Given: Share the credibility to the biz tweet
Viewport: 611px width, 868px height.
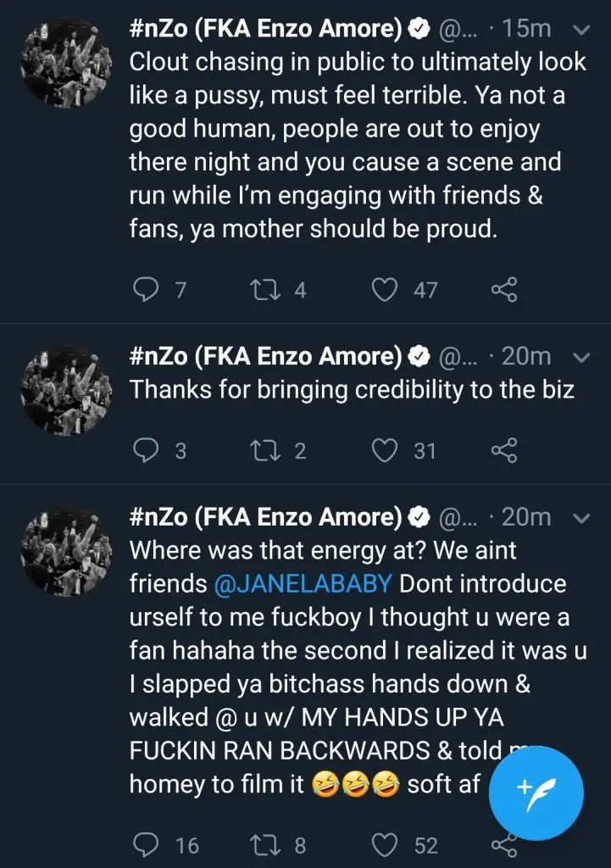Looking at the screenshot, I should pos(504,450).
